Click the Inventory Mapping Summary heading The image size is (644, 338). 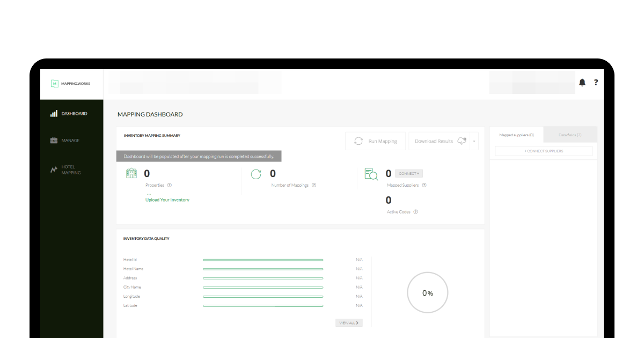(x=152, y=136)
